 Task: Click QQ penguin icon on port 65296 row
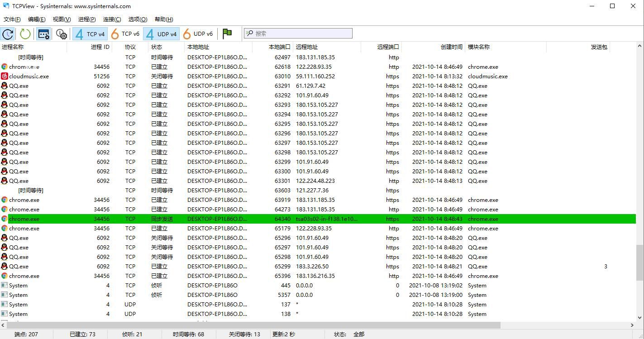tap(5, 238)
